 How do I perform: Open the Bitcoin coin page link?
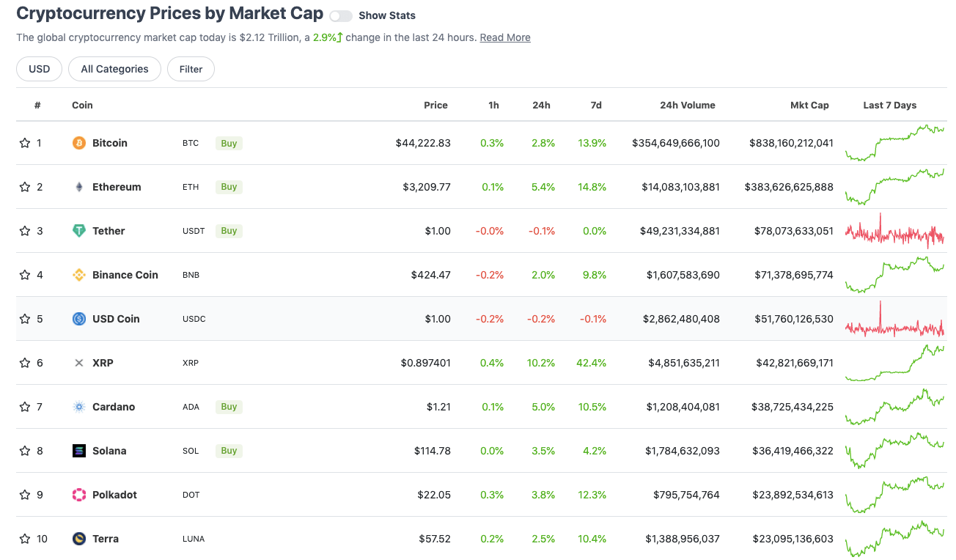110,143
